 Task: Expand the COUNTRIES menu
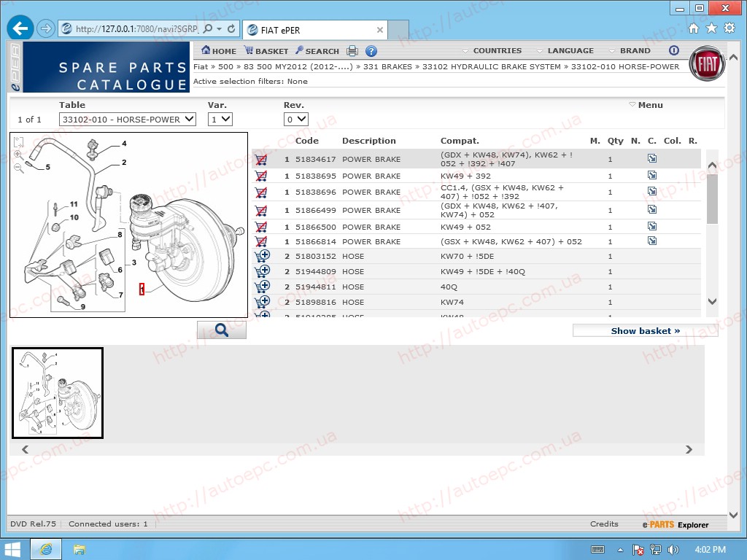coord(492,50)
